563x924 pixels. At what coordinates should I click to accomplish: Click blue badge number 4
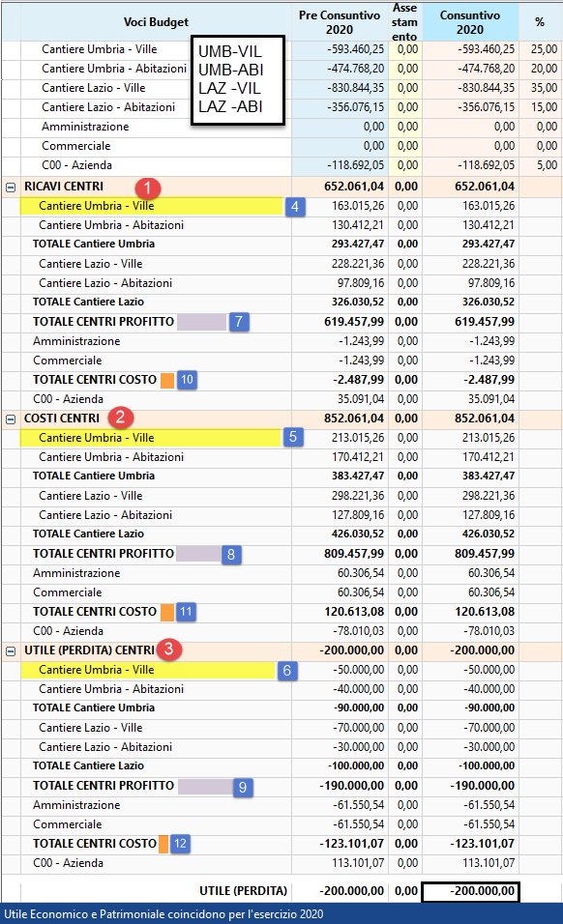coord(295,207)
